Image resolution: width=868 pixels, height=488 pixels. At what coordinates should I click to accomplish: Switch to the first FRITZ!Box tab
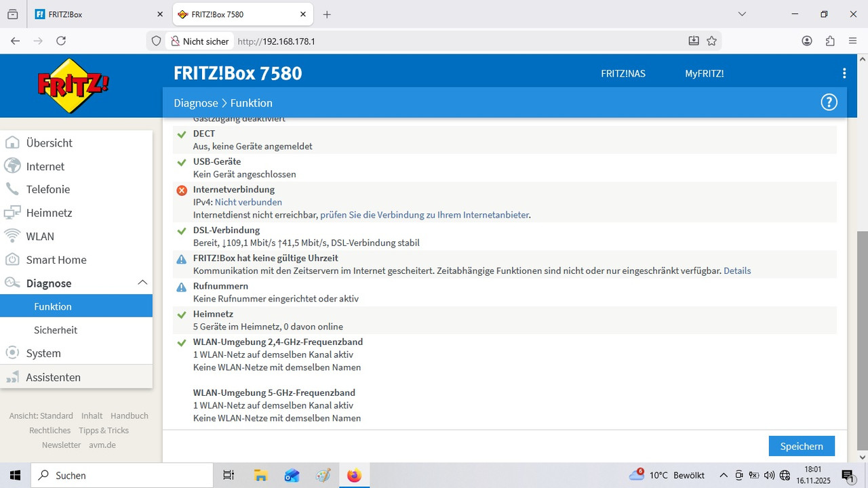pos(98,14)
